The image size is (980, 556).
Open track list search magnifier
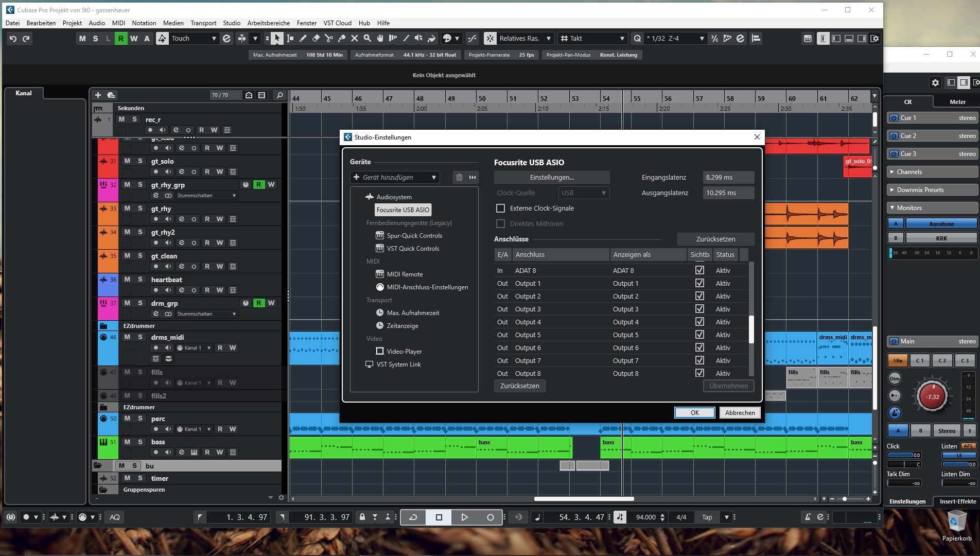[x=279, y=95]
